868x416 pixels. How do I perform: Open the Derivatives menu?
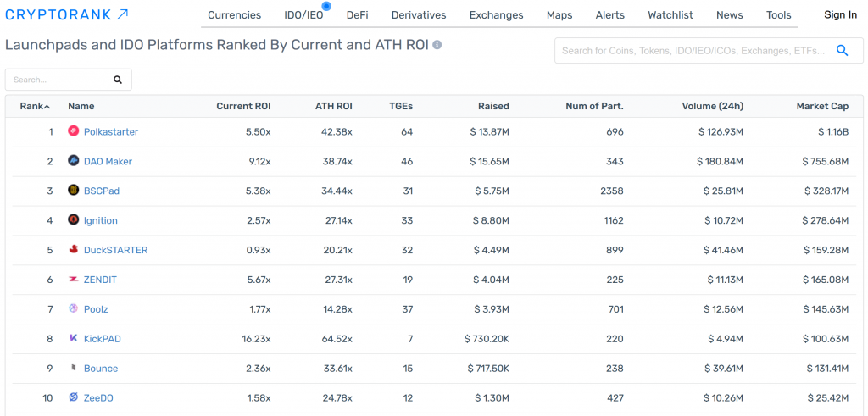[x=419, y=15]
